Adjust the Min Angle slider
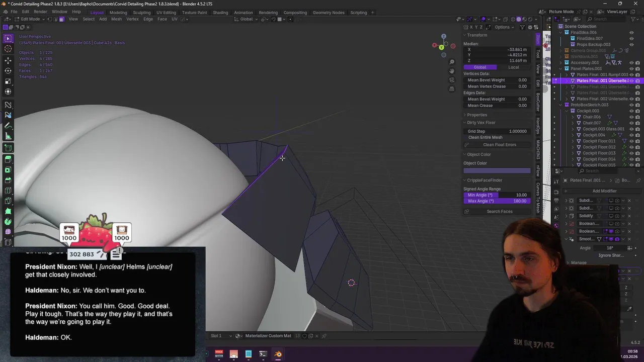 tap(497, 195)
